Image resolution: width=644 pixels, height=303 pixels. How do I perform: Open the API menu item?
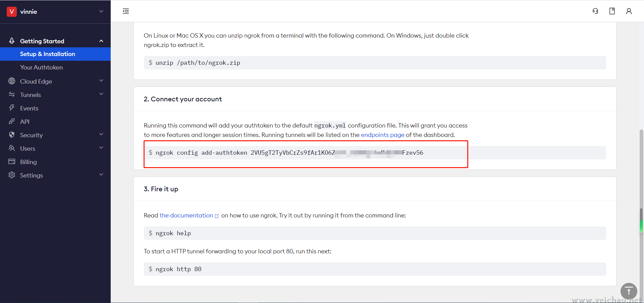[x=25, y=122]
